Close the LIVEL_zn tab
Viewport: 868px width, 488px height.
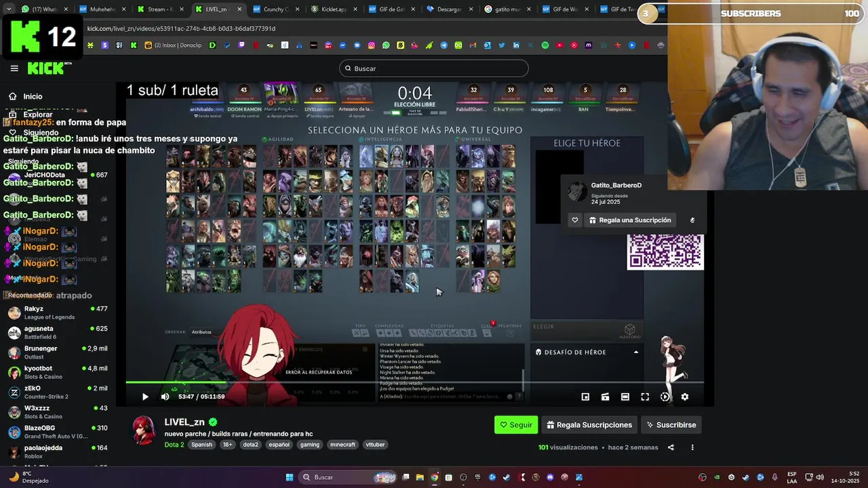tap(239, 9)
